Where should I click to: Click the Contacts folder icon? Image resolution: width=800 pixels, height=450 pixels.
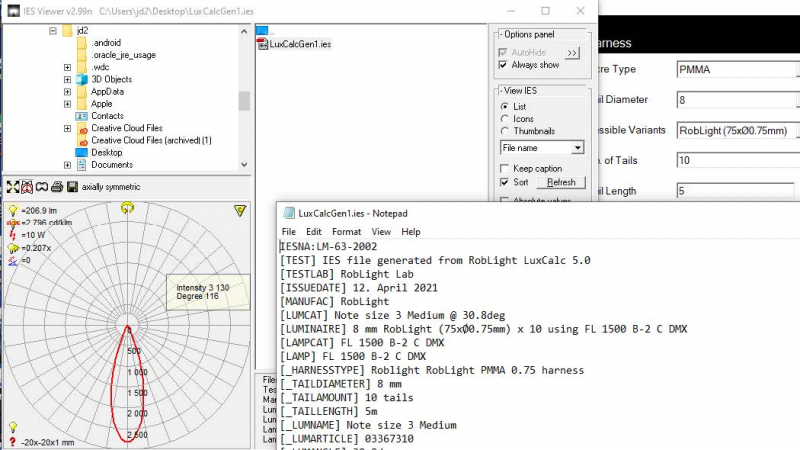click(x=82, y=116)
